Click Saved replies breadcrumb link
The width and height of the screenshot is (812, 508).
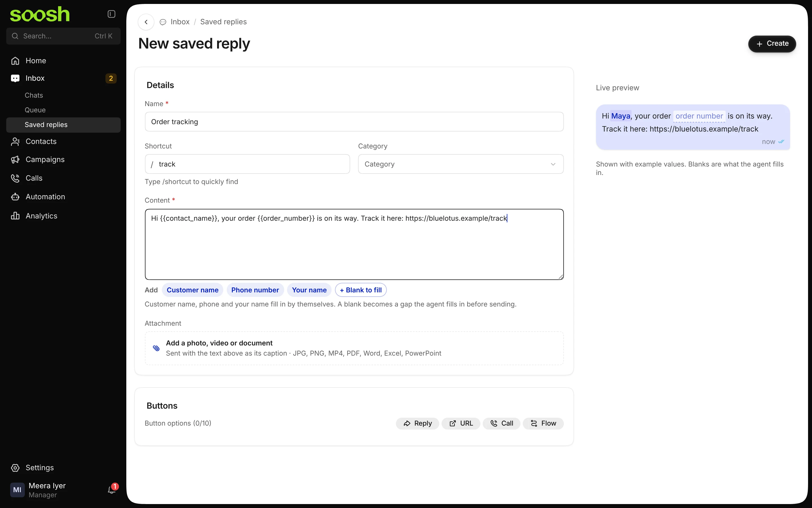coord(224,22)
